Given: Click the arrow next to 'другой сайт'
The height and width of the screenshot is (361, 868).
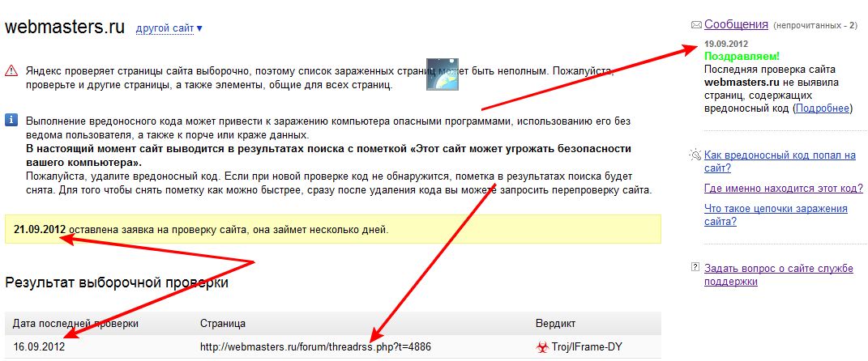Looking at the screenshot, I should click(199, 29).
